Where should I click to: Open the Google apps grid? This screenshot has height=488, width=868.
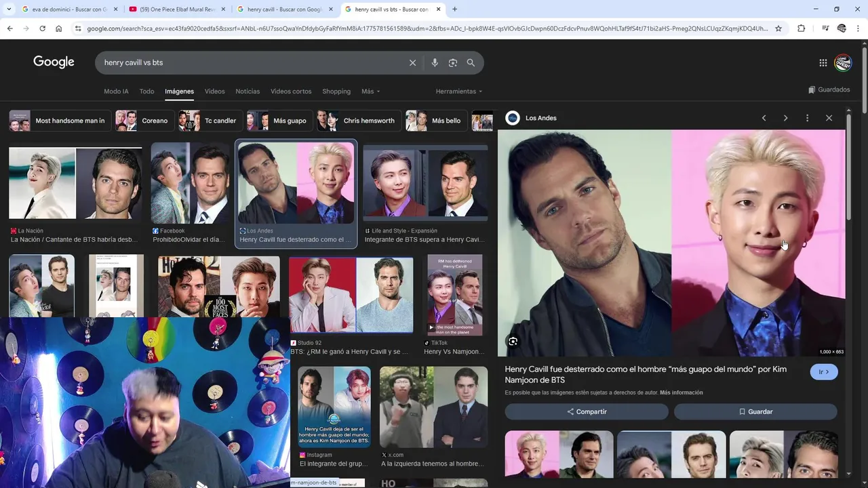[823, 62]
